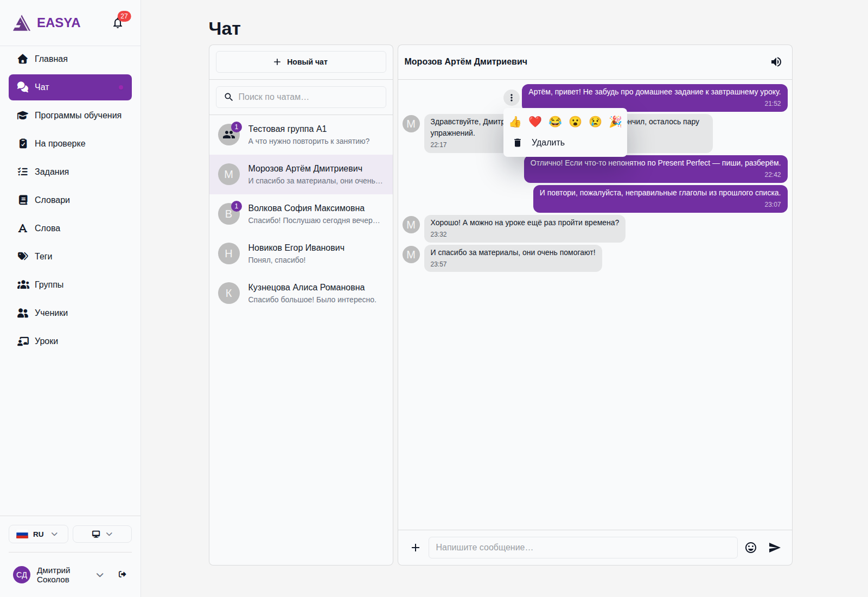React with the laughing tears emoji
This screenshot has height=597, width=868.
[x=555, y=122]
